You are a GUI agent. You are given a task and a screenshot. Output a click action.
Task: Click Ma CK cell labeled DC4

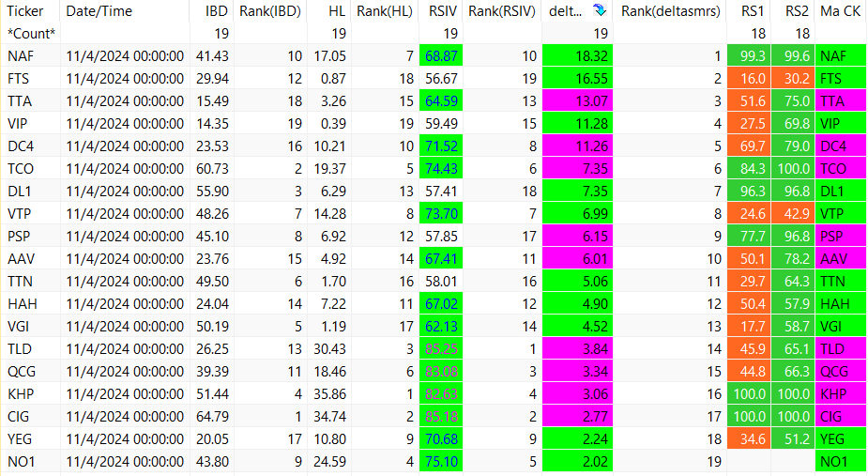coord(841,146)
